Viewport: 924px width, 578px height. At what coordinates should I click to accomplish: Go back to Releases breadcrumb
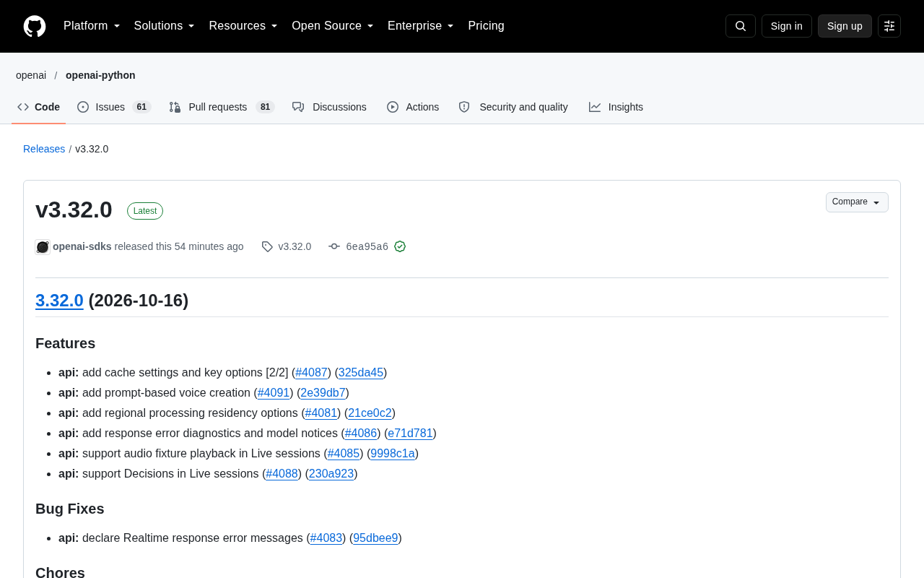click(x=44, y=149)
